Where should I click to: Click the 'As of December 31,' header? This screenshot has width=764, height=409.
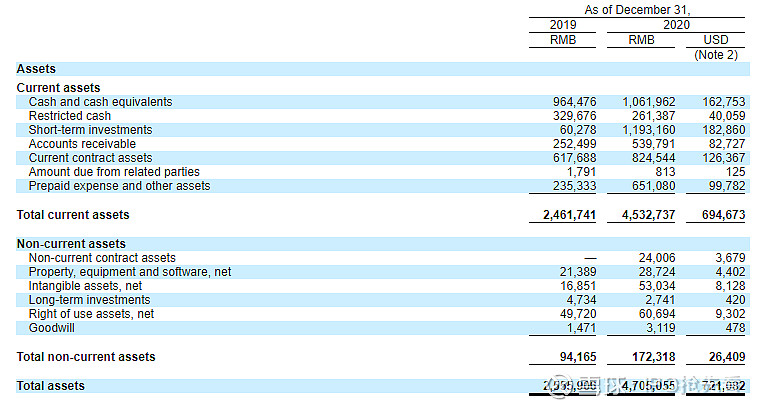[x=637, y=10]
